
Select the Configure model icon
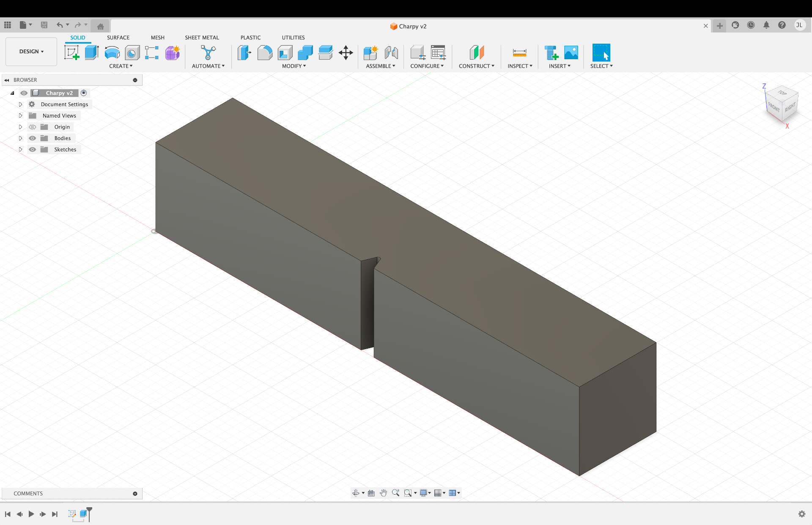click(418, 53)
